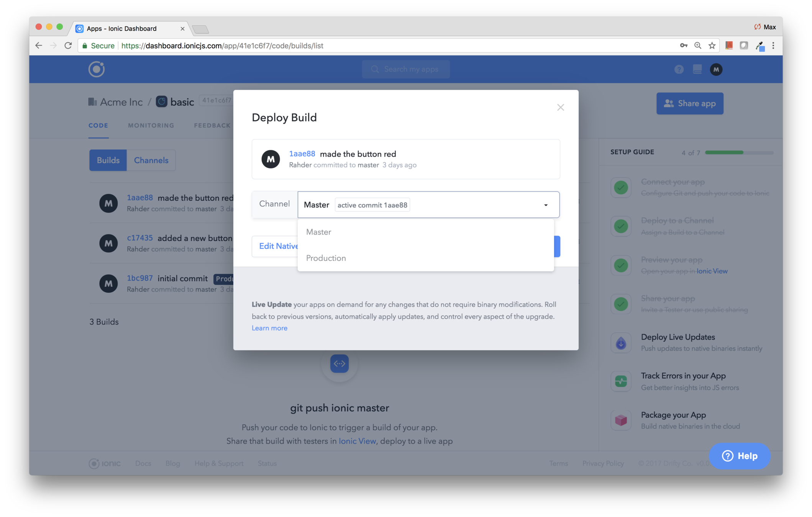Viewport: 812px width, 517px height.
Task: Open the user avatar M menu
Action: point(716,69)
